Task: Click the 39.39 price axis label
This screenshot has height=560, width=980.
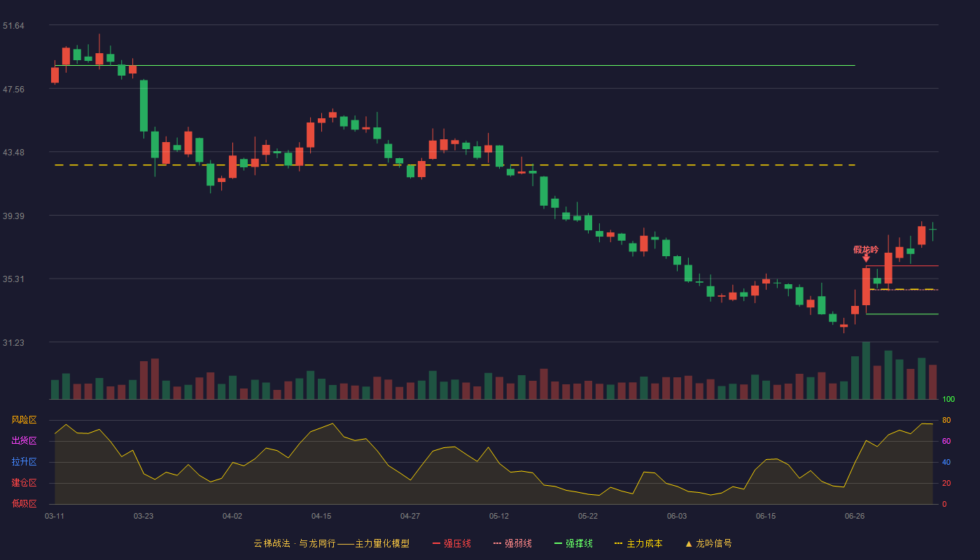Action: 13,216
